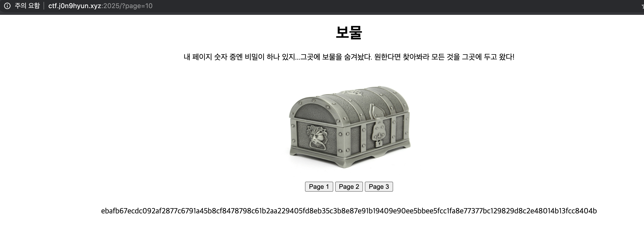Click the bookmark star at address bar's edge

[x=642, y=6]
